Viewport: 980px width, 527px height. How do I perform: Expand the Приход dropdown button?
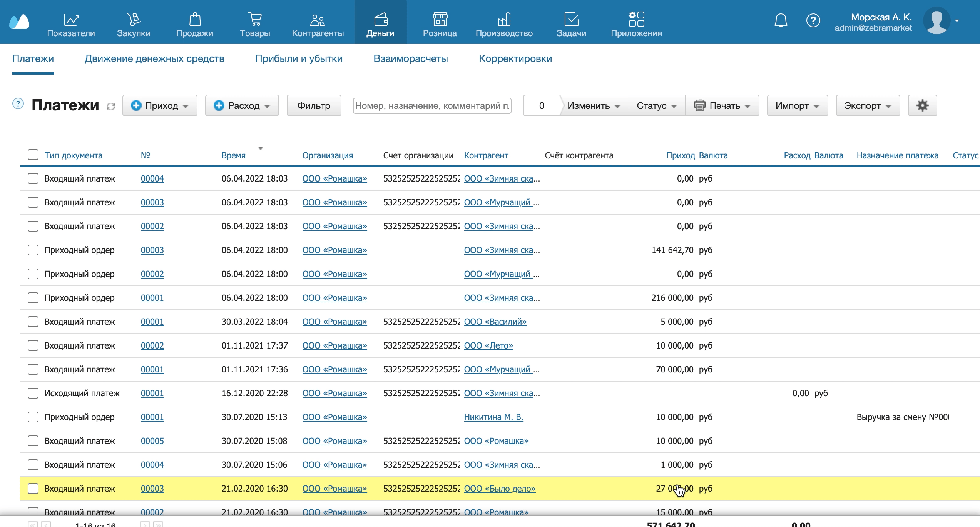pyautogui.click(x=160, y=105)
